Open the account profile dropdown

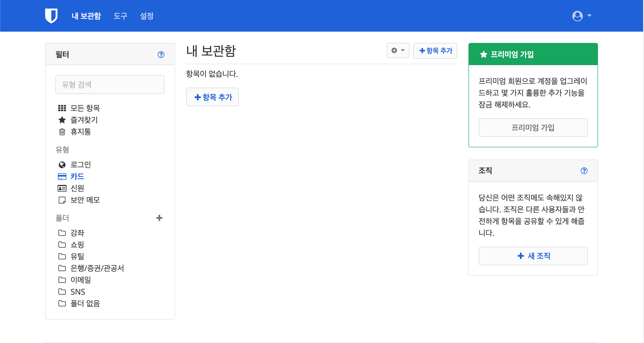point(582,16)
